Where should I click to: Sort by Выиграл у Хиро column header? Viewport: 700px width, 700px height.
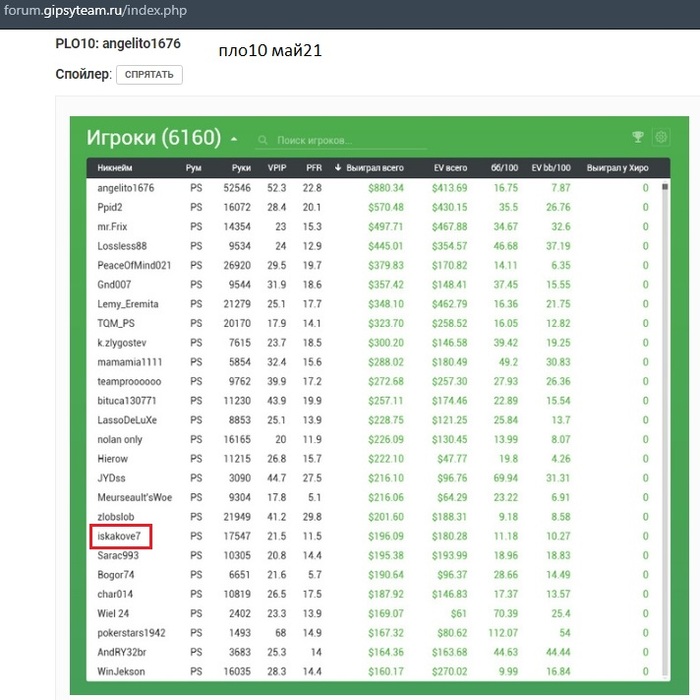pyautogui.click(x=617, y=168)
